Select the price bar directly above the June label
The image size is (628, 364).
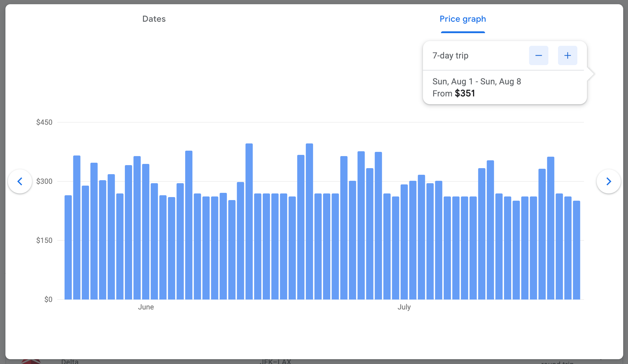(146, 232)
